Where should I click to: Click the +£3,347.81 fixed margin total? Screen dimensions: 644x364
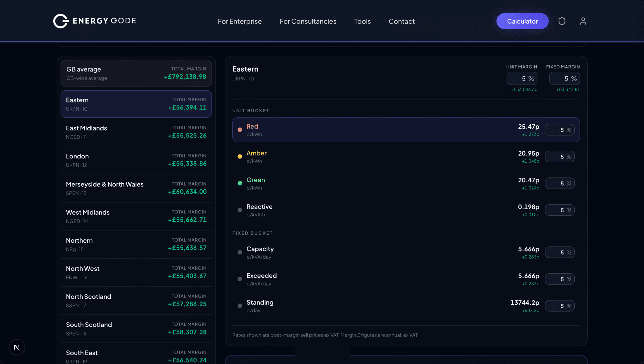(x=568, y=89)
